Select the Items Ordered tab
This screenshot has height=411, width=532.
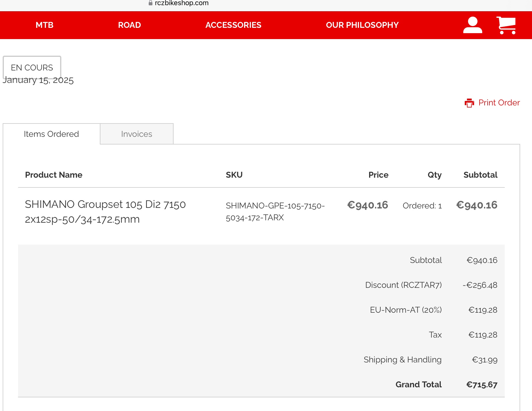[x=51, y=134]
